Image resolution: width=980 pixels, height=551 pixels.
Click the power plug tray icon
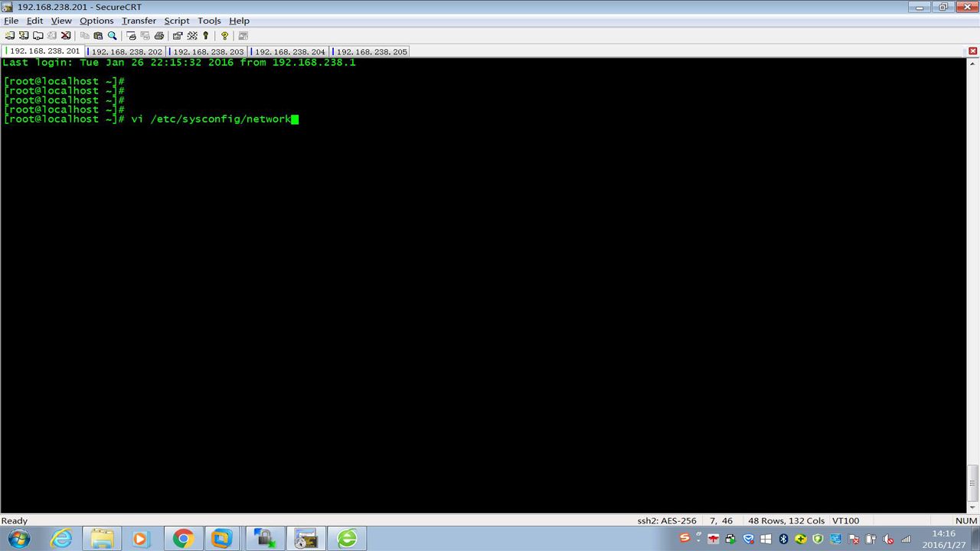point(871,539)
